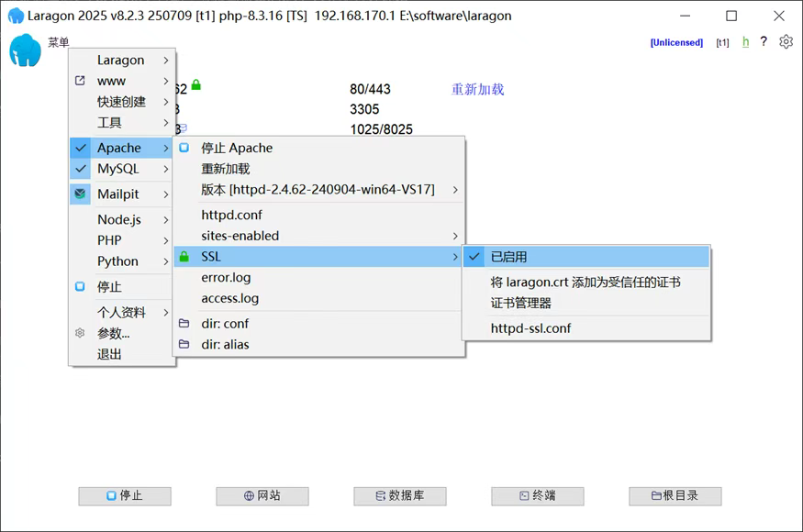Click the folder icon for dir: conf

(x=184, y=324)
